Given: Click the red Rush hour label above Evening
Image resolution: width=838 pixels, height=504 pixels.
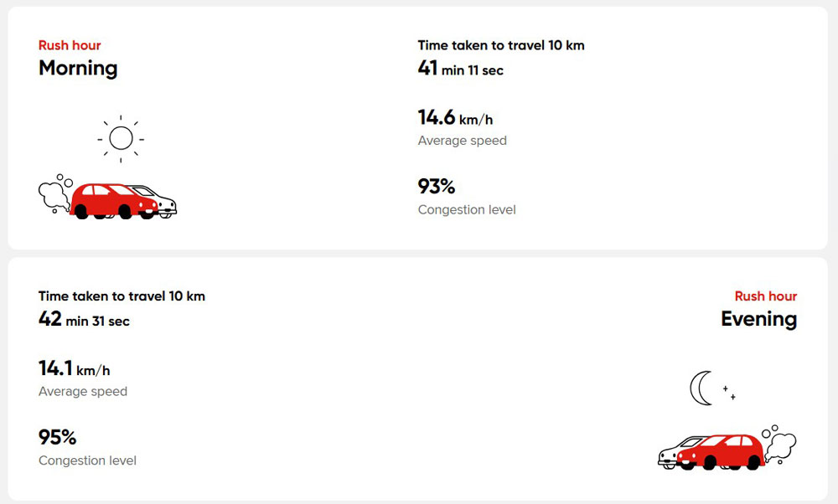Looking at the screenshot, I should [x=765, y=296].
